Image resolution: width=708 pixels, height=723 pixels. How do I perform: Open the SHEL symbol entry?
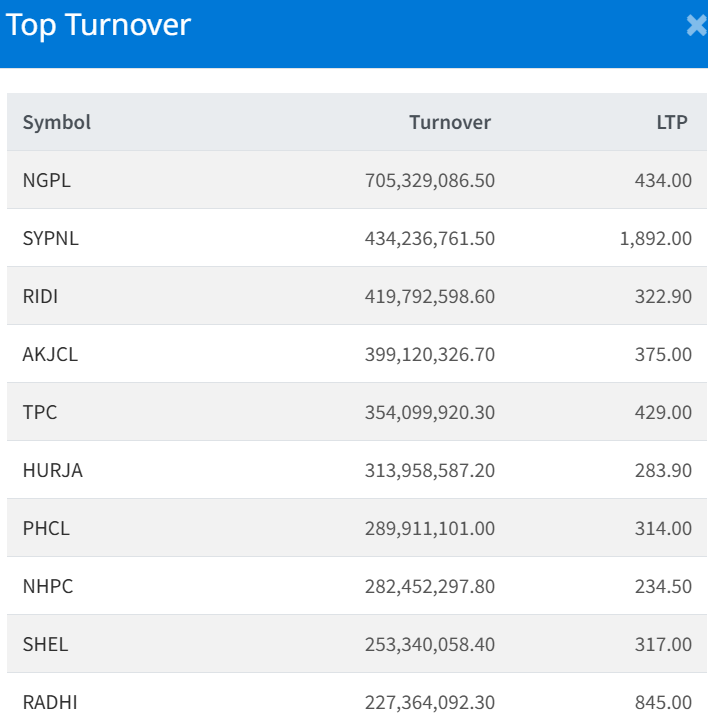(x=46, y=644)
